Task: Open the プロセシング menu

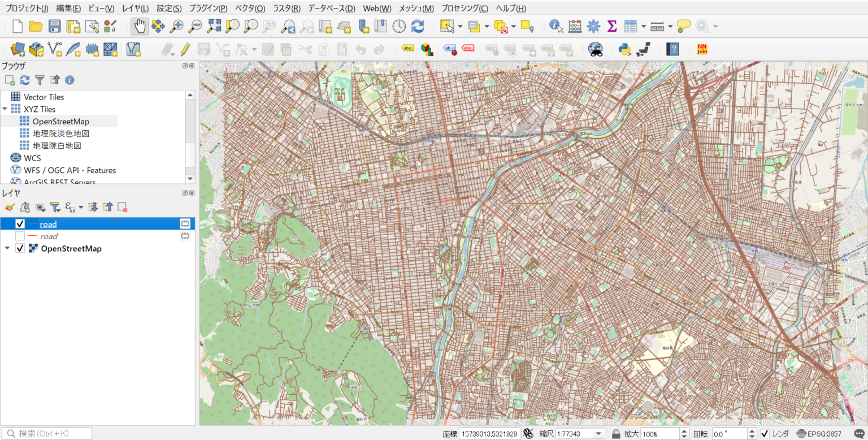Action: click(x=465, y=8)
